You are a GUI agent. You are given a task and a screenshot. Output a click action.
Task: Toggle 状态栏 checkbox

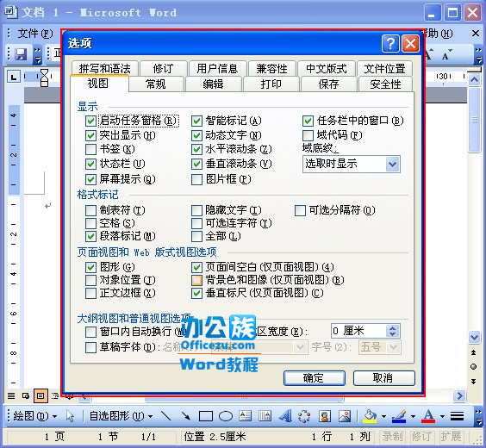coord(90,164)
